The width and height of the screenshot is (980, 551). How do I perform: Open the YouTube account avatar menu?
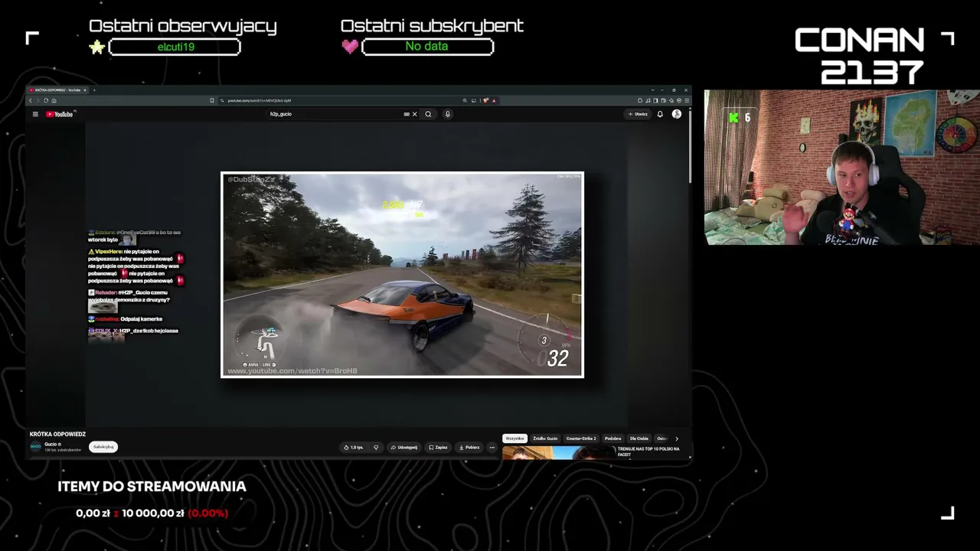(677, 114)
